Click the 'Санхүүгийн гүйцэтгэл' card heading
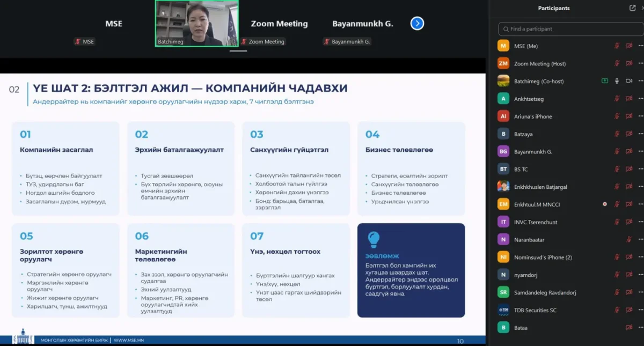Screen dimensions: 644x346 289,150
